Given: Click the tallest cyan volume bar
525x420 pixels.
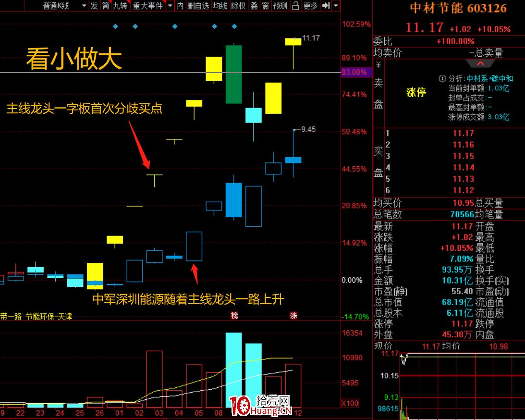Looking at the screenshot, I should pyautogui.click(x=234, y=370).
